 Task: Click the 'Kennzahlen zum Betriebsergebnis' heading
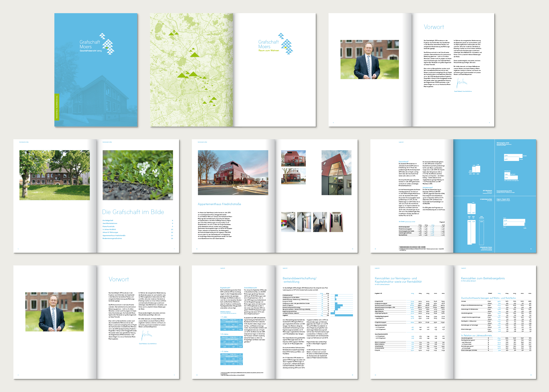pos(483,278)
